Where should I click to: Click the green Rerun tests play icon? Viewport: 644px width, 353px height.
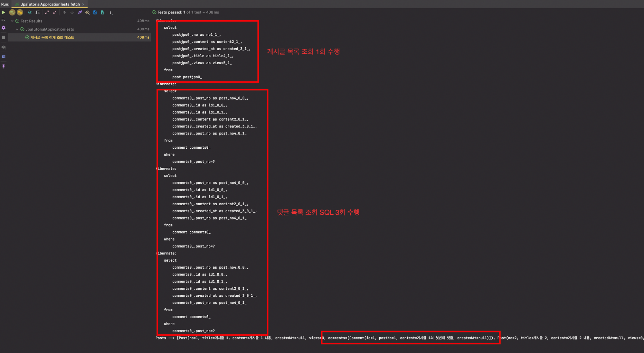(4, 13)
